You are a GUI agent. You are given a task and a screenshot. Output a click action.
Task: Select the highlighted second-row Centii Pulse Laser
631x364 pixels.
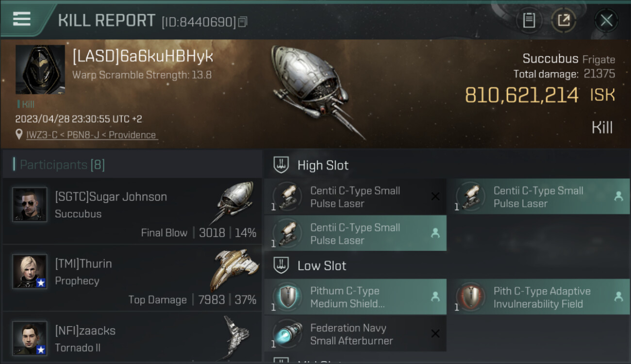click(x=355, y=233)
